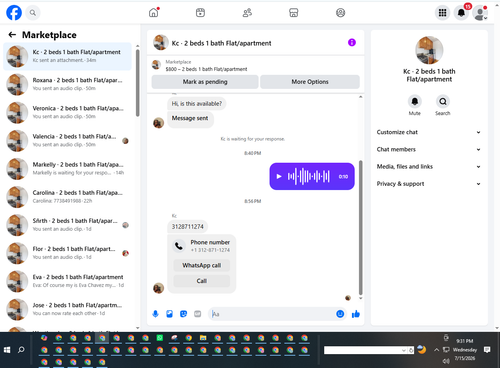500x368 pixels.
Task: Expand Privacy & support section
Action: click(x=429, y=184)
